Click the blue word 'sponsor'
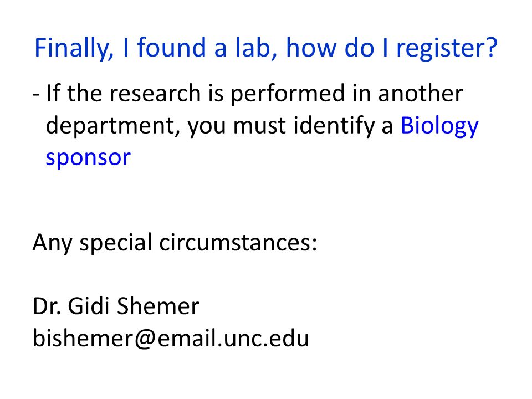This screenshot has height=399, width=532. point(88,158)
